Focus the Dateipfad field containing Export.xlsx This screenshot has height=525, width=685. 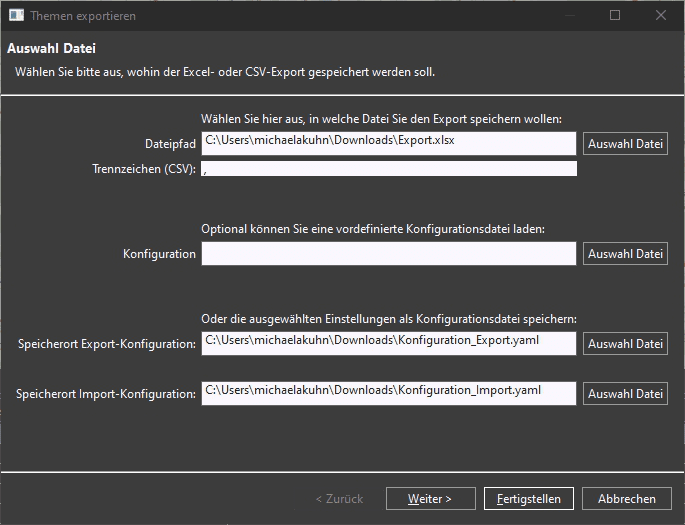click(388, 143)
